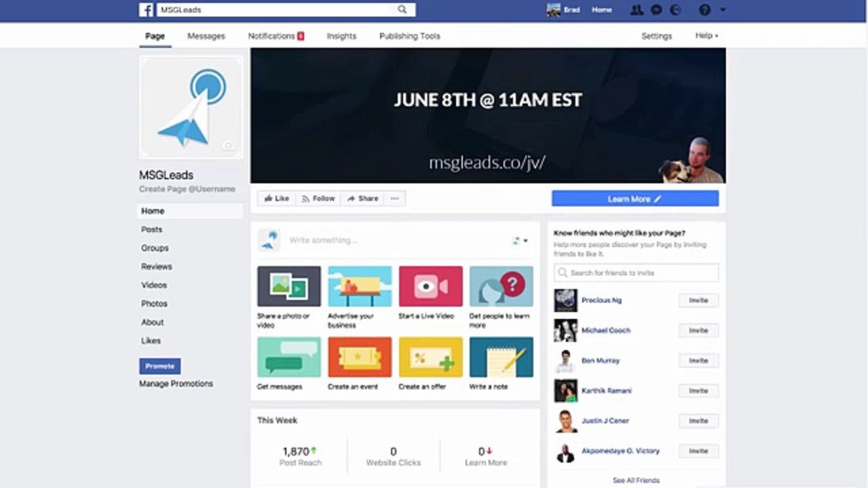Select About in left sidebar

[153, 322]
